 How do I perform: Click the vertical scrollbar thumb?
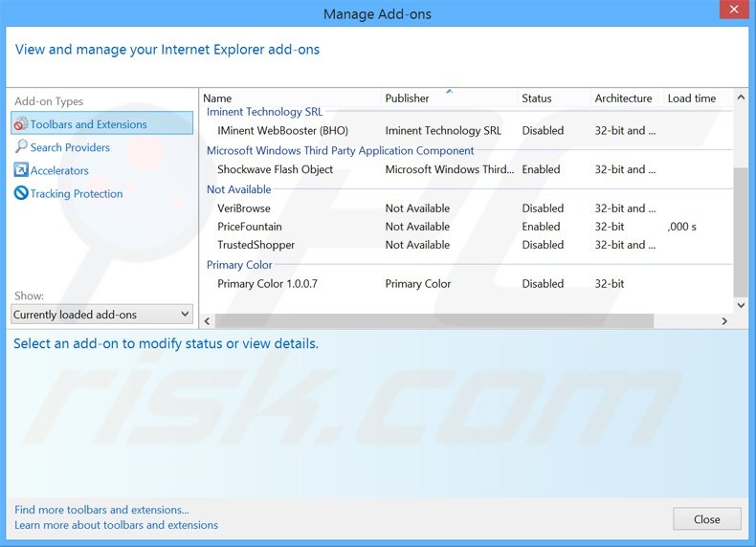[x=741, y=232]
